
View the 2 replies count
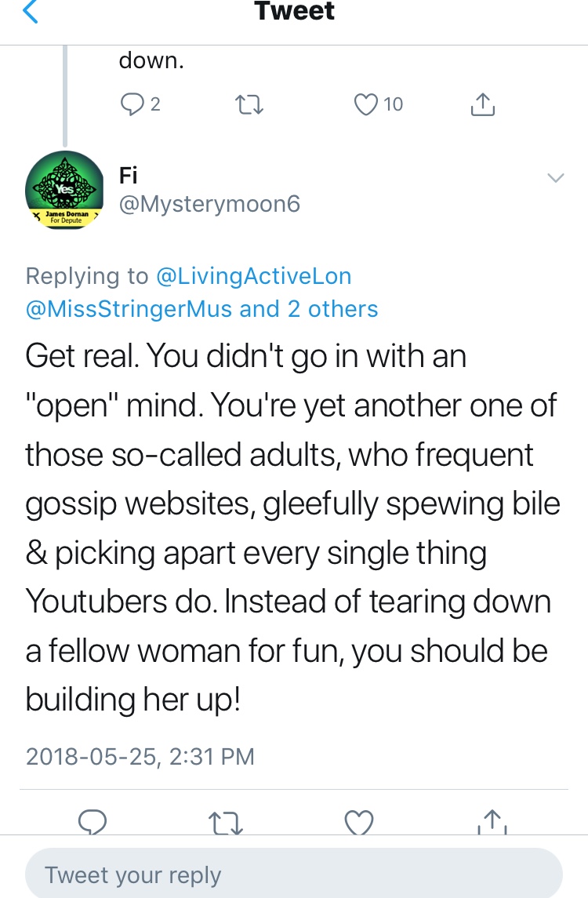(x=155, y=104)
